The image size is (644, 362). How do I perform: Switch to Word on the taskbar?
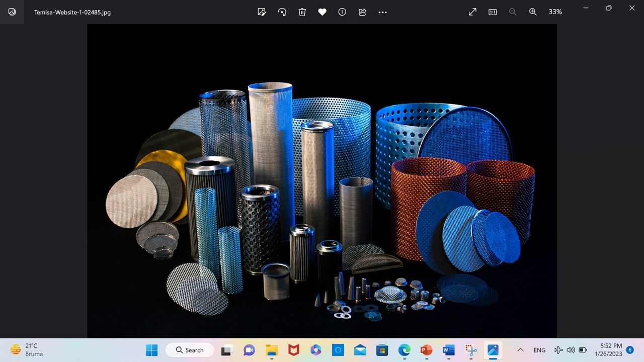pyautogui.click(x=449, y=350)
